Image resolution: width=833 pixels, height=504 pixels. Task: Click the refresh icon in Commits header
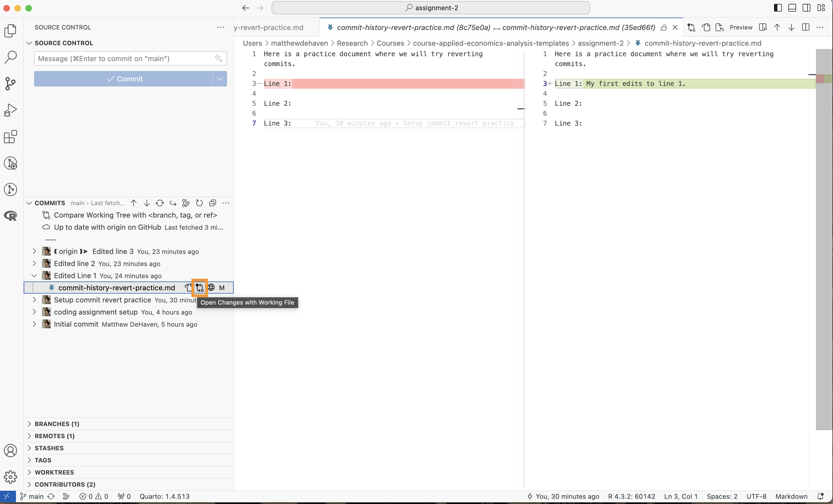(199, 203)
